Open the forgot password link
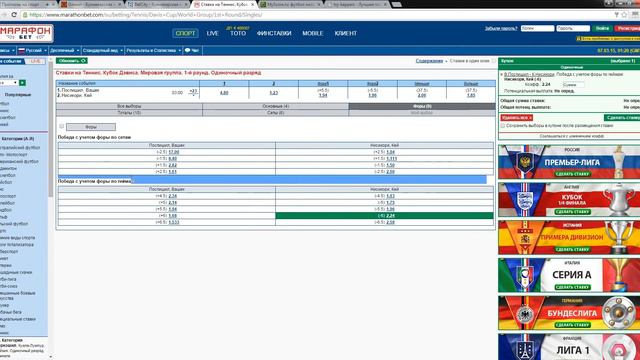The image size is (640, 360). pos(501,29)
